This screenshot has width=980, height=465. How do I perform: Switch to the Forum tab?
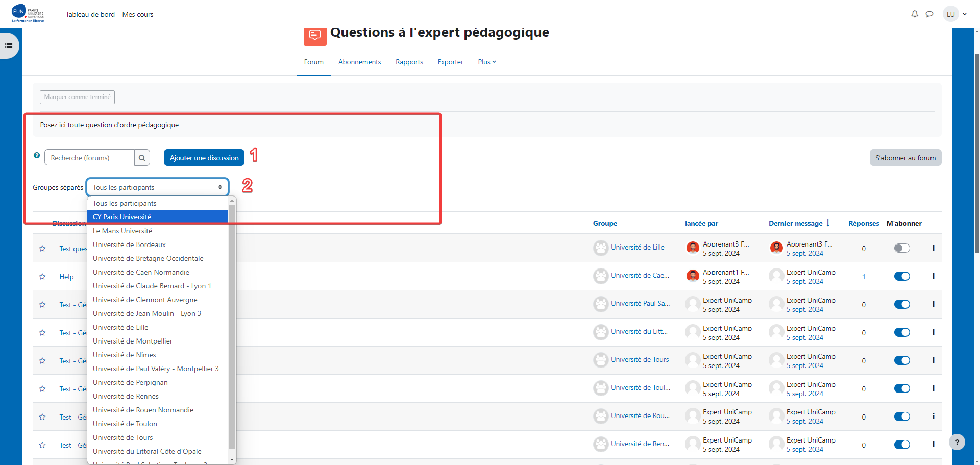pos(313,62)
